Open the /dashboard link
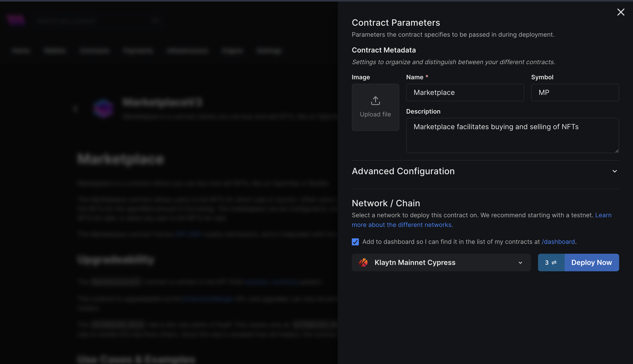This screenshot has height=364, width=633. pyautogui.click(x=558, y=242)
